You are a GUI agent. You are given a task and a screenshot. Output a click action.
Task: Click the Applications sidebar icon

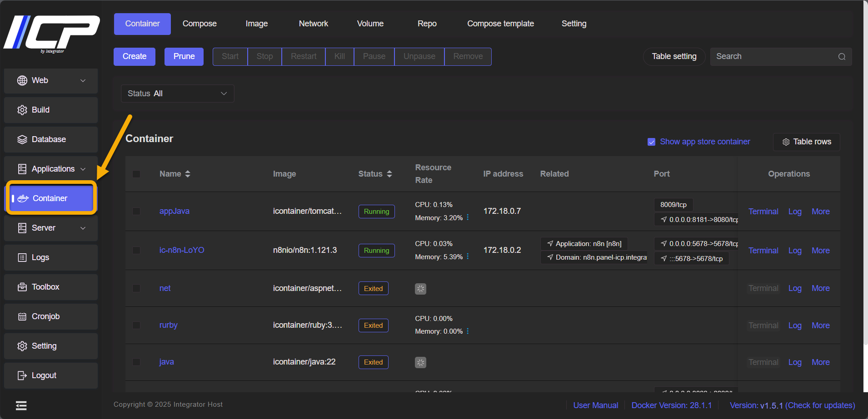[x=22, y=169]
